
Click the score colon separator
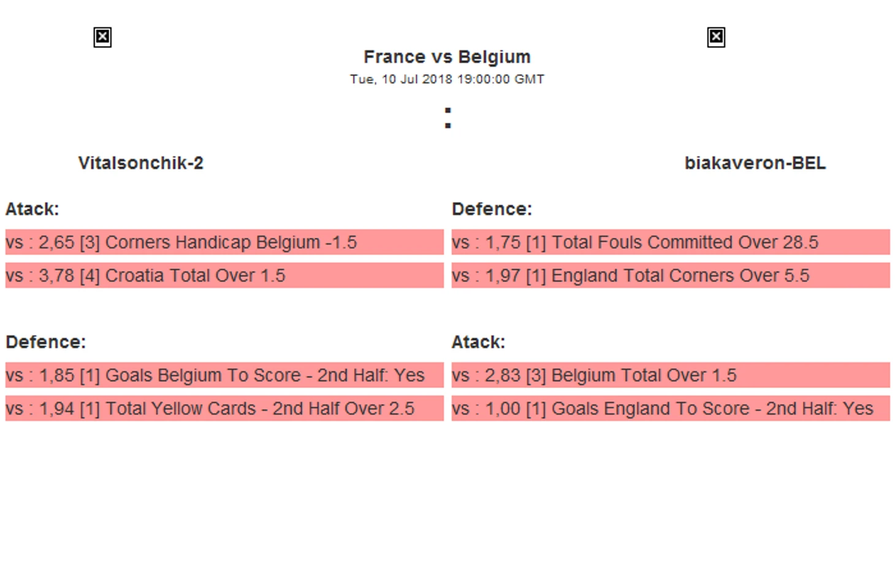coord(448,118)
